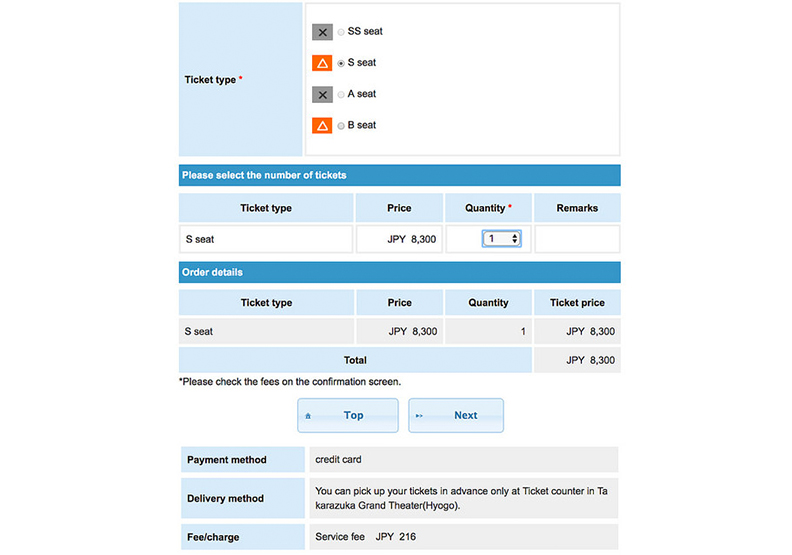Open the ticket Quantity dropdown
The width and height of the screenshot is (792, 555).
(x=501, y=239)
